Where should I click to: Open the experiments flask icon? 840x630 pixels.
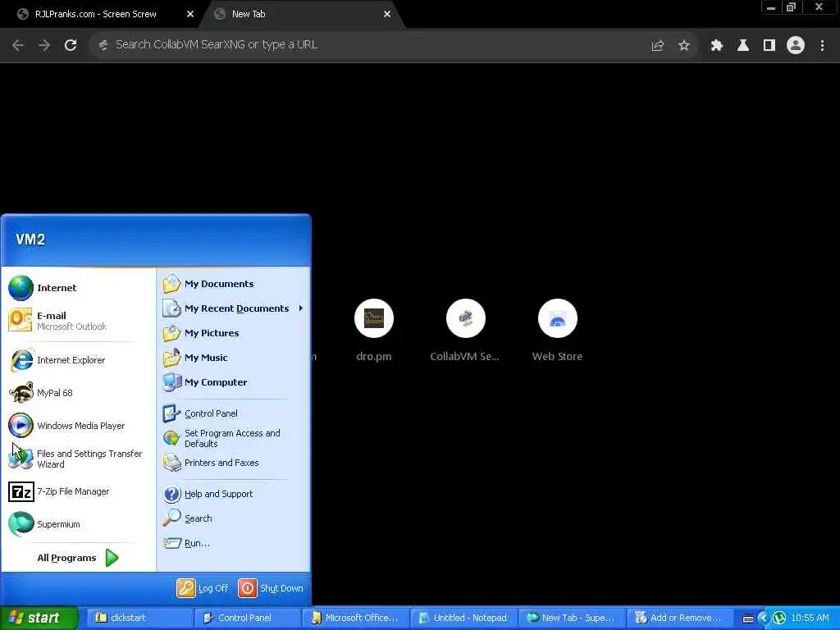pyautogui.click(x=743, y=46)
